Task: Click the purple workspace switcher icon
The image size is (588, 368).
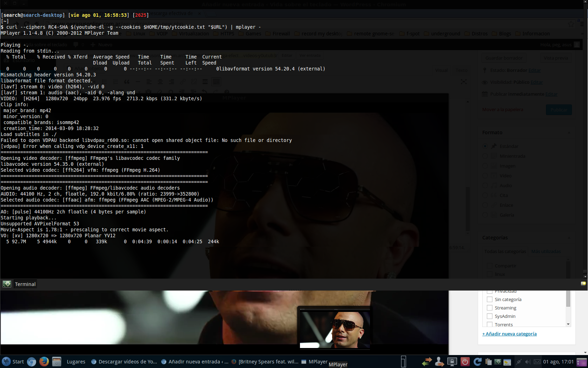Action: click(582, 362)
